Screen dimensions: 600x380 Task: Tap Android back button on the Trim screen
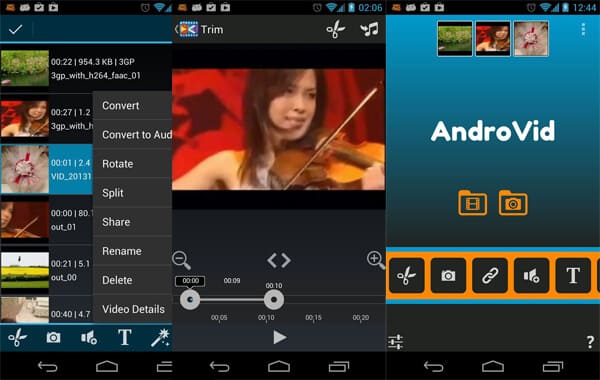click(x=220, y=367)
